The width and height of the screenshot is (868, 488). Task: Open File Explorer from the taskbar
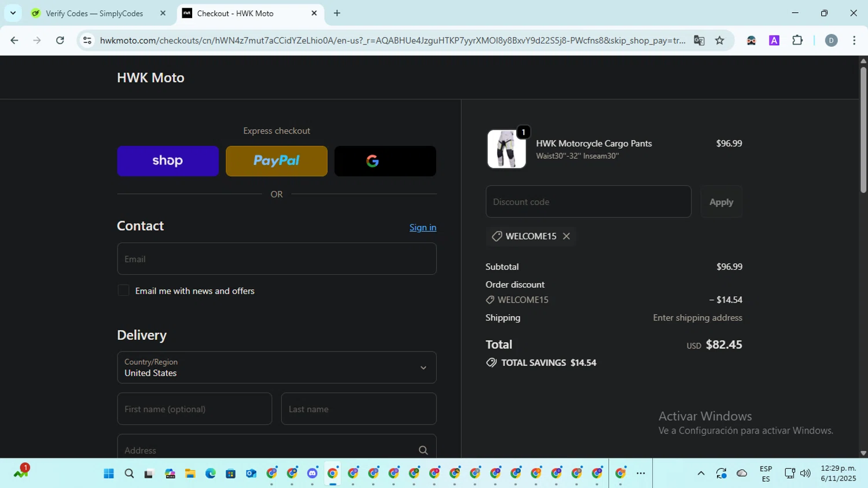coord(190,474)
